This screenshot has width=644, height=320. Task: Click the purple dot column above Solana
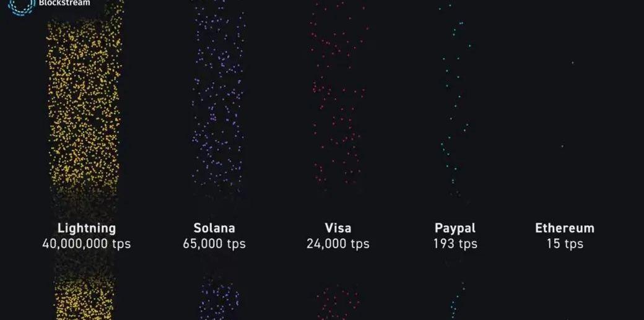pos(217,99)
